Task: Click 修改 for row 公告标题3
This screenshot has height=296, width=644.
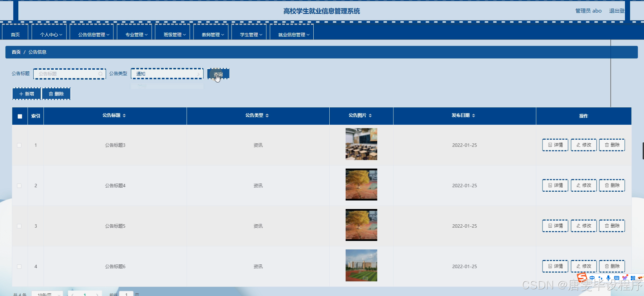Action: point(584,145)
